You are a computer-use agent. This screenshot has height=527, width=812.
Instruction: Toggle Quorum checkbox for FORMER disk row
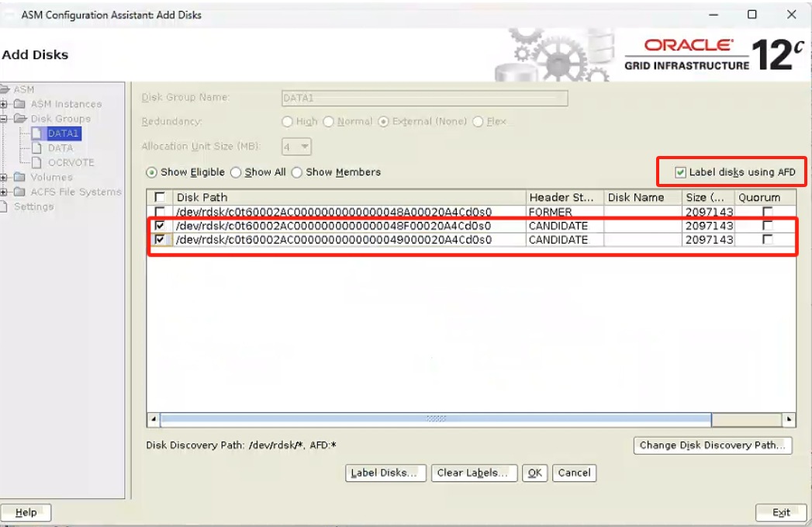pyautogui.click(x=768, y=211)
